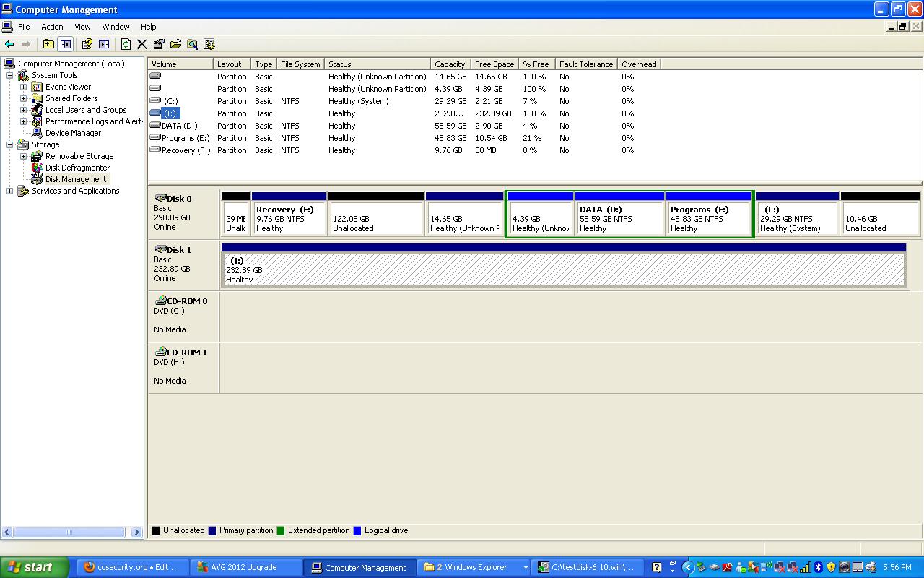Image resolution: width=924 pixels, height=578 pixels.
Task: Select the Programs (E:) 48.83 GB block
Action: (x=709, y=213)
